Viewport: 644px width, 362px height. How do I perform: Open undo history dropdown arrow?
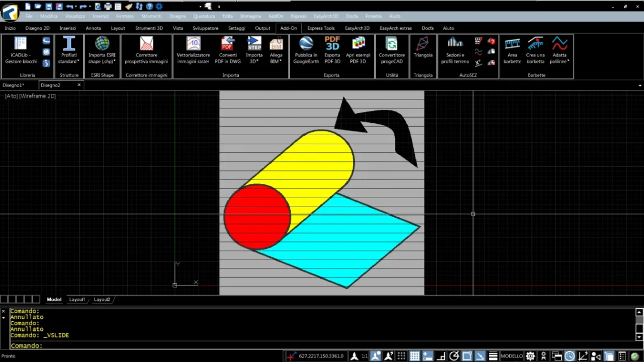[x=76, y=7]
